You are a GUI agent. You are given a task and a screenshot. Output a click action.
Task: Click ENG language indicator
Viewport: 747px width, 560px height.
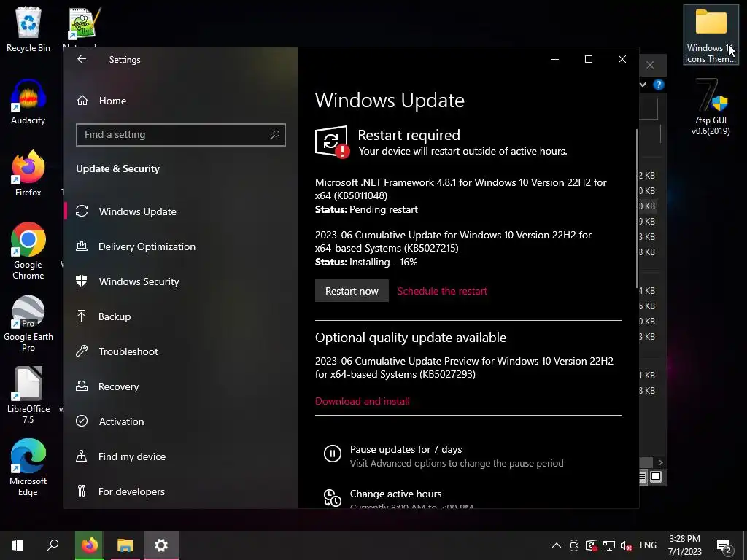pos(648,545)
